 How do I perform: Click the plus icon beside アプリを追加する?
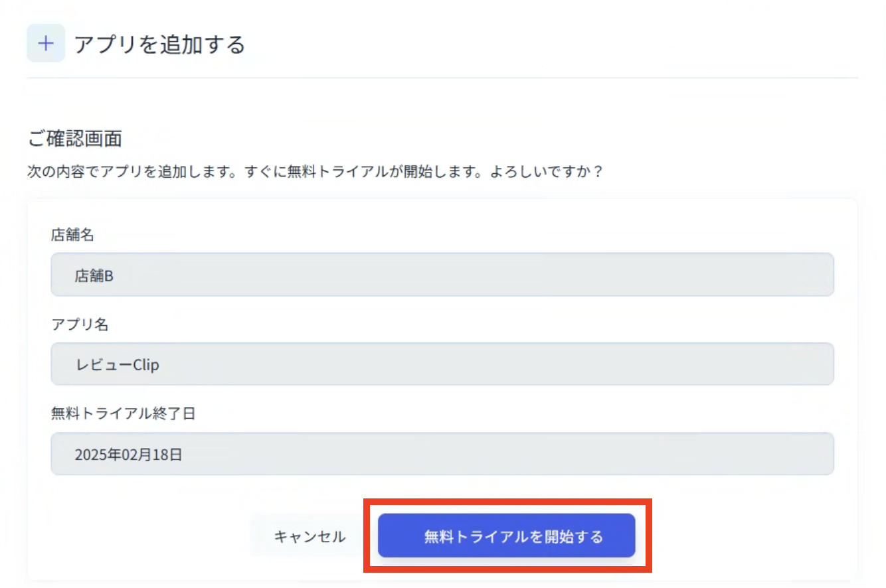point(46,43)
